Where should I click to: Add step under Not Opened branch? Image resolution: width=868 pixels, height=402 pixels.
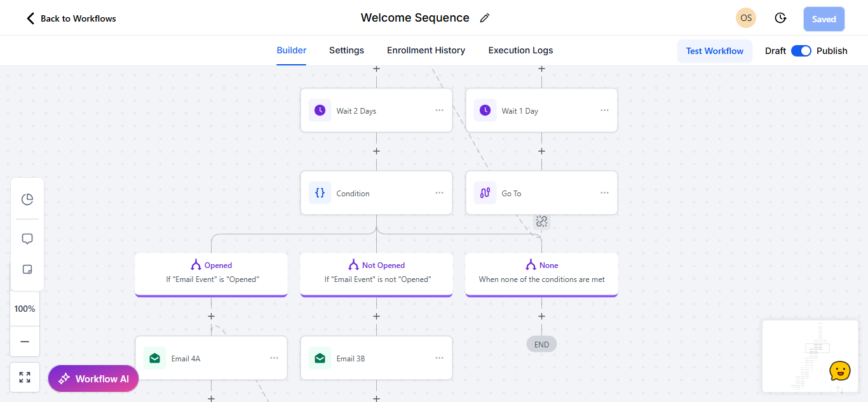coord(376,316)
